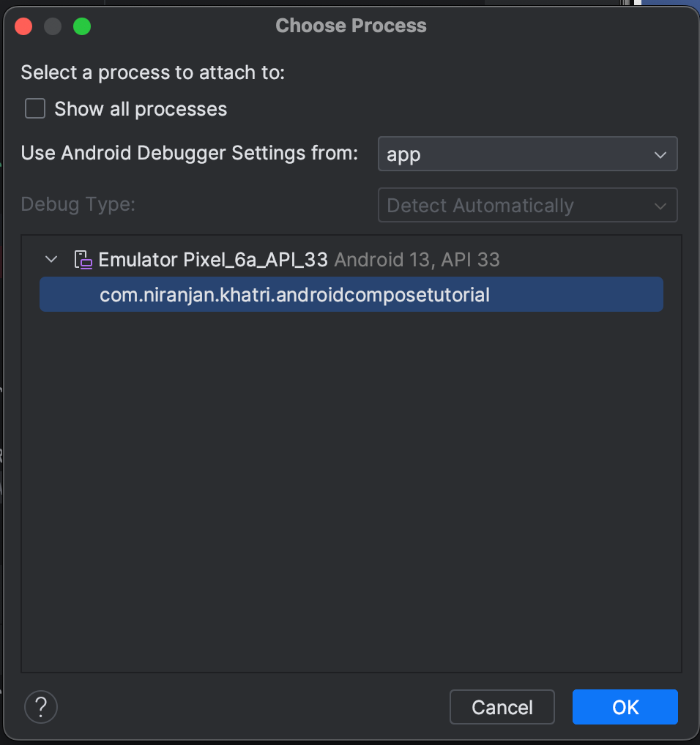Click the dropdown arrow on the app selector

point(660,154)
